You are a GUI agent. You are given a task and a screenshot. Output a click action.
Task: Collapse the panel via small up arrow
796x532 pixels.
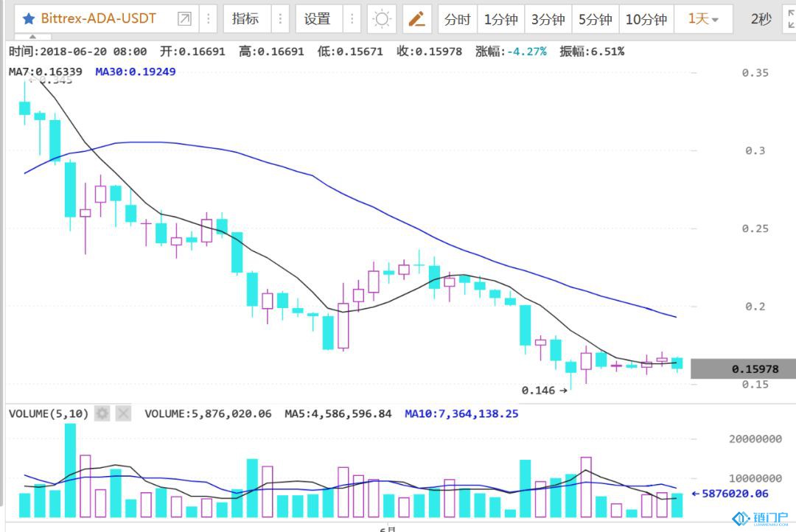pos(32,37)
